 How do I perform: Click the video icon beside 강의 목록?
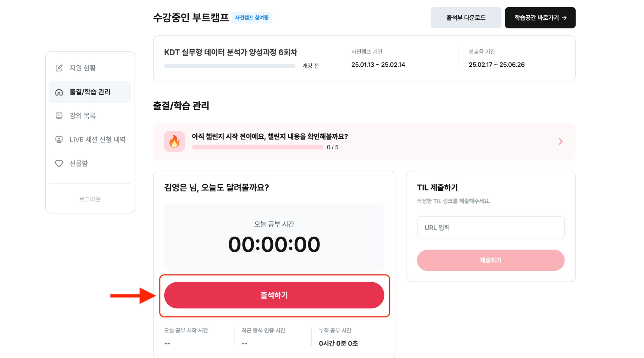pyautogui.click(x=59, y=116)
